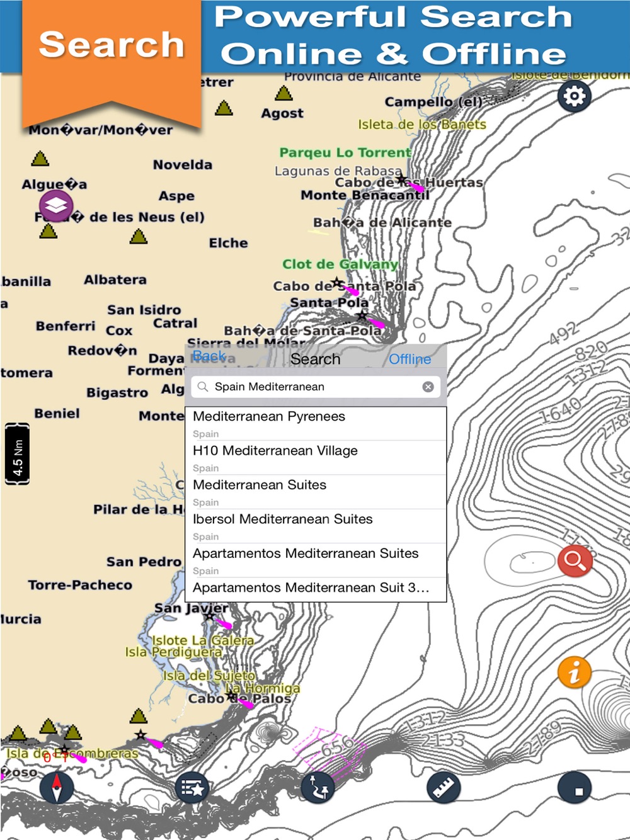Tap the Torre-Pacheco town label
The image size is (630, 840).
[80, 585]
